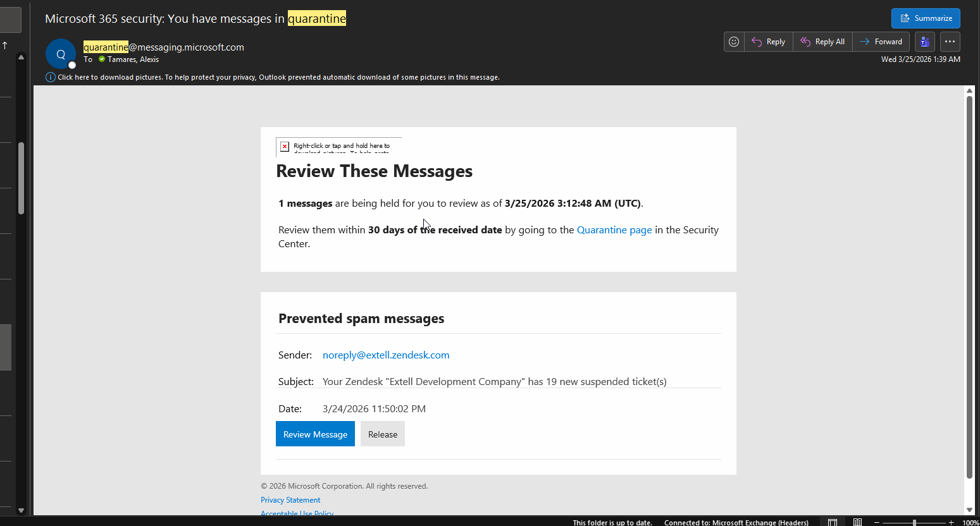Screen dimensions: 980x526
Task: Click message body scrollbar up arrow
Action: click(969, 90)
